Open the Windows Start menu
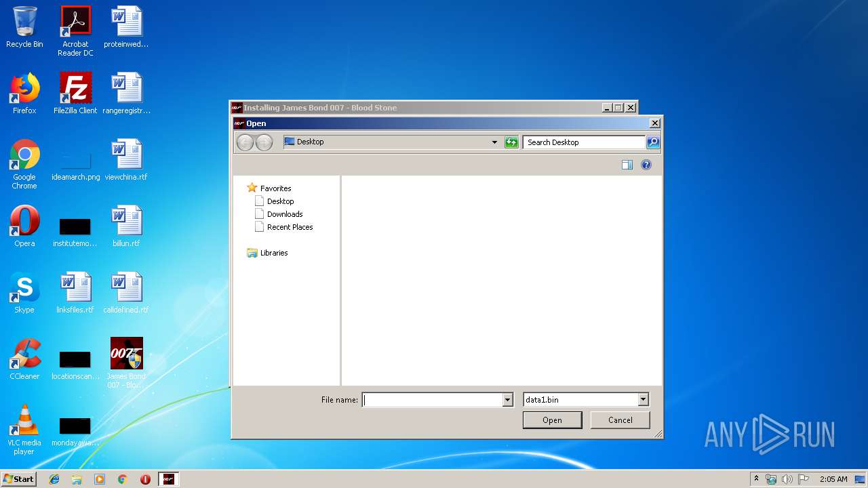 pos(18,479)
